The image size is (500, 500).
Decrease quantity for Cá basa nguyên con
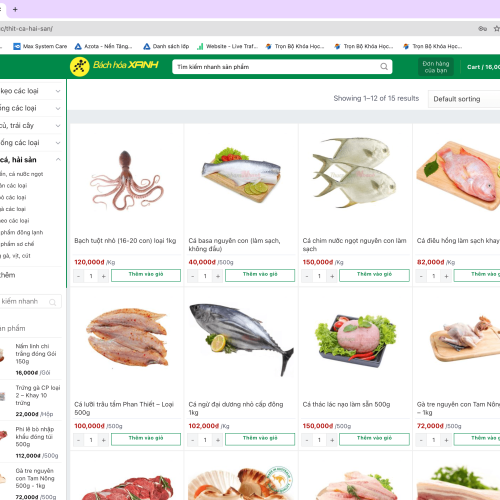pos(192,276)
